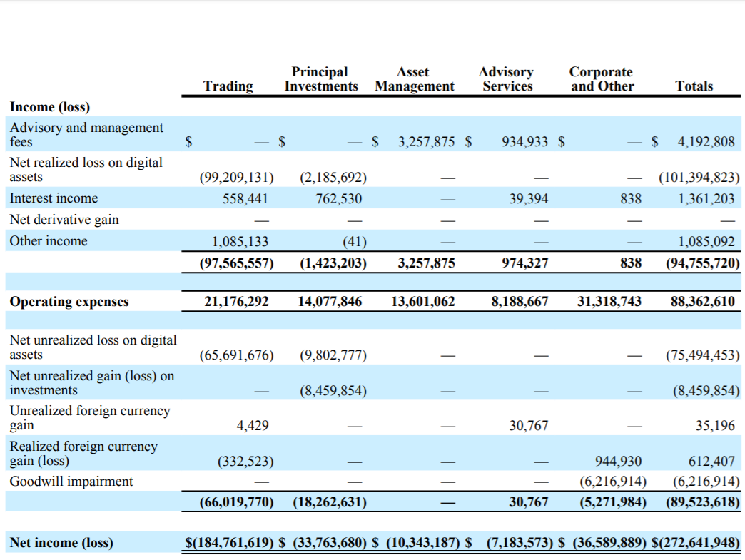Click the value (65,691,676)
This screenshot has height=560, width=745.
[237, 355]
